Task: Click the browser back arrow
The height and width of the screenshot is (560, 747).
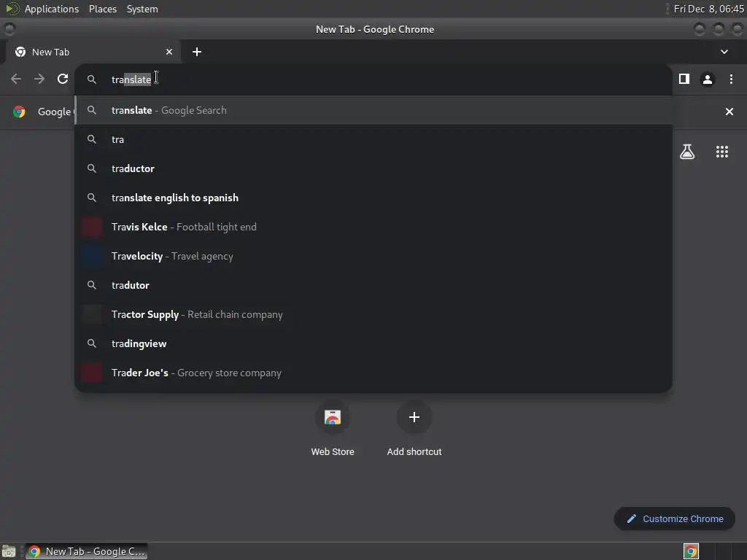Action: pos(16,79)
